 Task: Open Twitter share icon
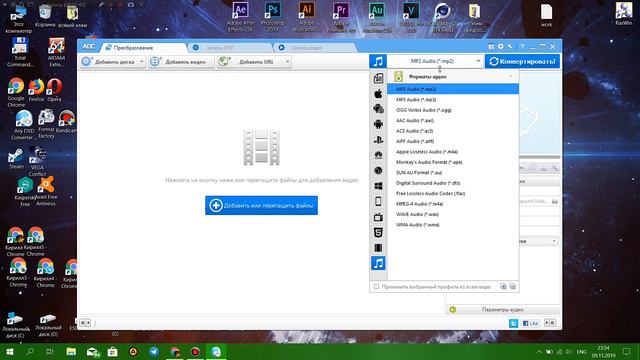[513, 323]
